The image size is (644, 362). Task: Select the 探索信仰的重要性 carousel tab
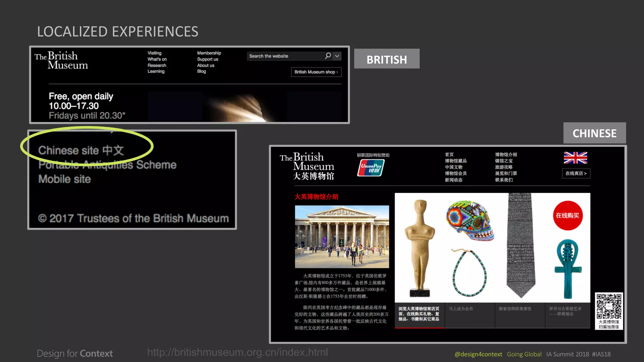(x=520, y=315)
